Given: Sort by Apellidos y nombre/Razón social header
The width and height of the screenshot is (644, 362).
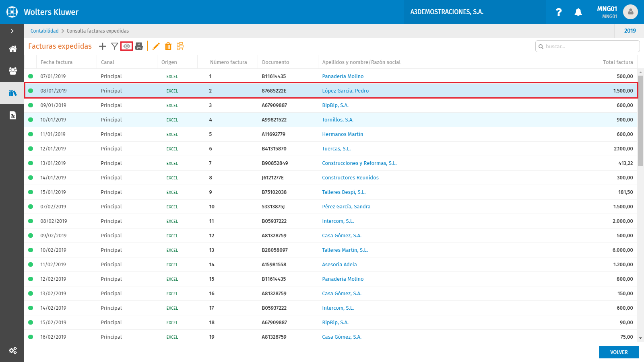Looking at the screenshot, I should point(361,62).
